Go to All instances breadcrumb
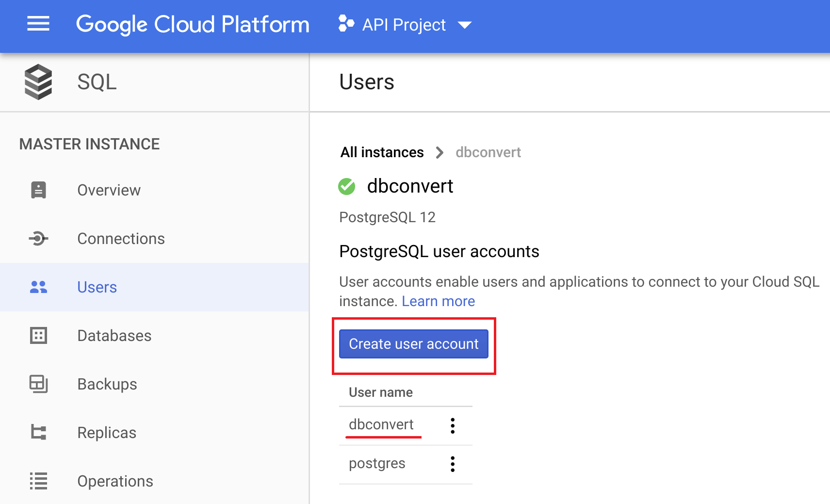This screenshot has width=830, height=504. (382, 152)
